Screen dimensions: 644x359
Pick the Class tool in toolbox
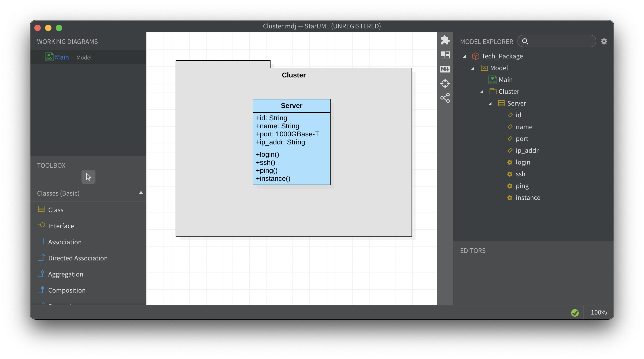click(56, 210)
